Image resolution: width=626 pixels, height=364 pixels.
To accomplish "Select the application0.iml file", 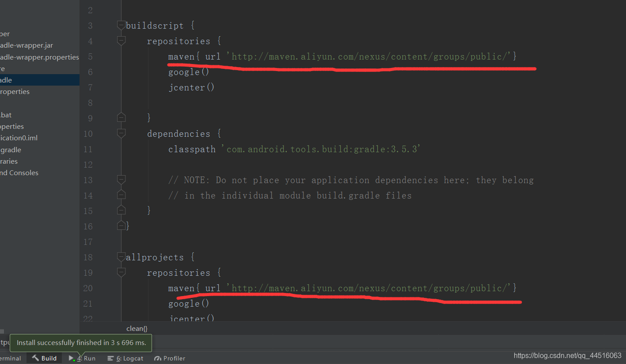I will pyautogui.click(x=19, y=138).
